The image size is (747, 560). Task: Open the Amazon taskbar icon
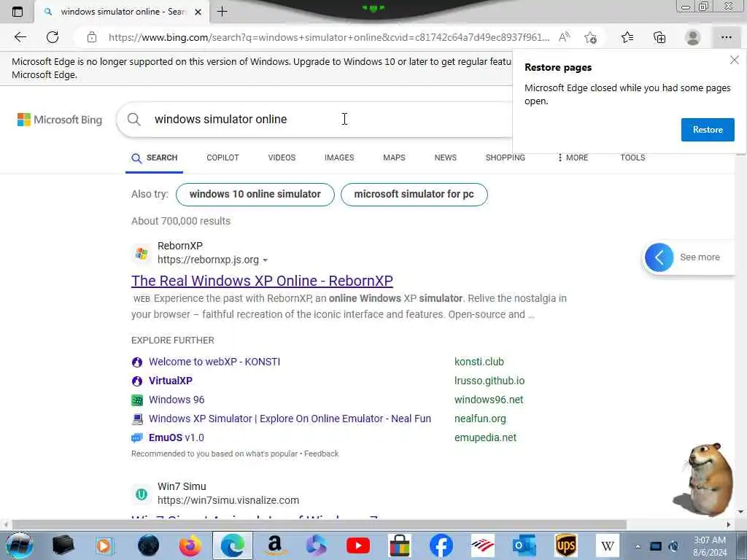pyautogui.click(x=275, y=545)
